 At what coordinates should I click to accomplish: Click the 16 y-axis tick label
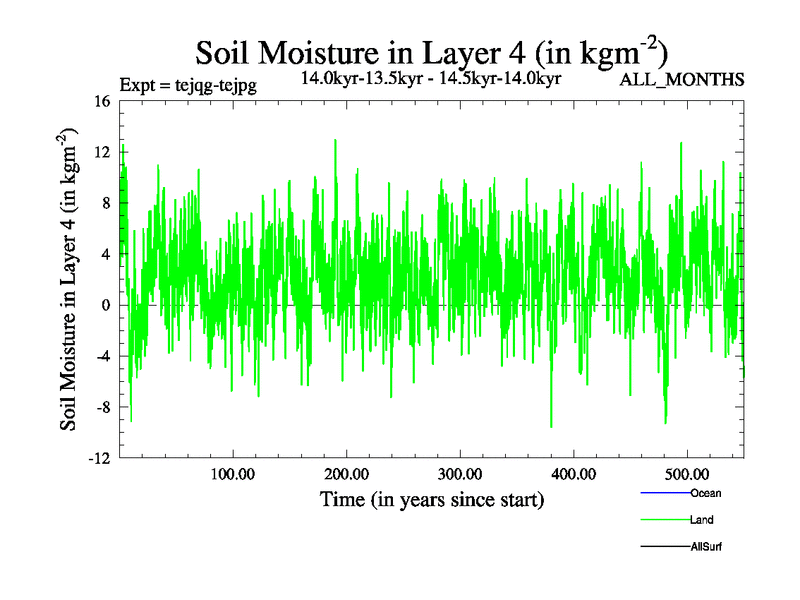point(101,101)
